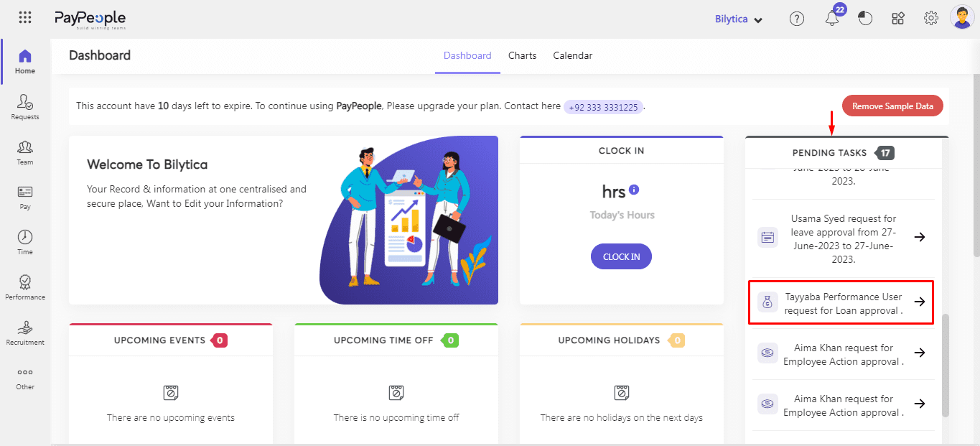Expand the Bilytica company dropdown
The image size is (980, 446).
(739, 19)
